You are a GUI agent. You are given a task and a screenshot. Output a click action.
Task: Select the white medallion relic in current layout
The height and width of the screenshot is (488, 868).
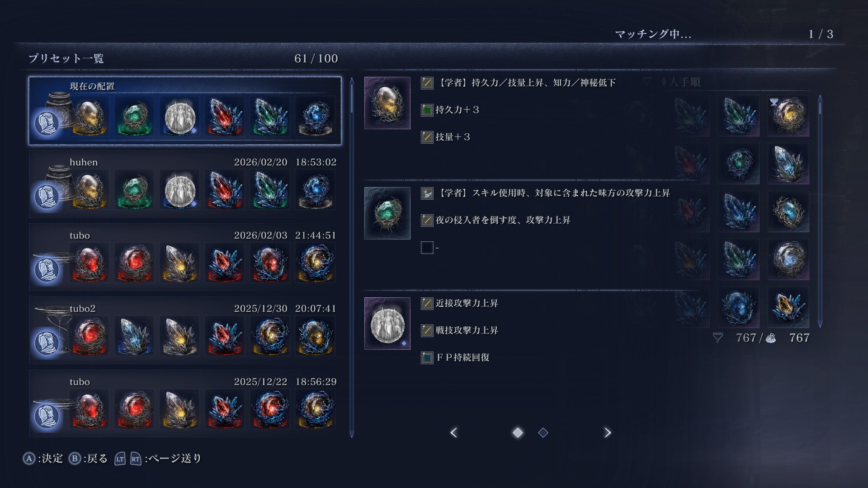click(179, 116)
